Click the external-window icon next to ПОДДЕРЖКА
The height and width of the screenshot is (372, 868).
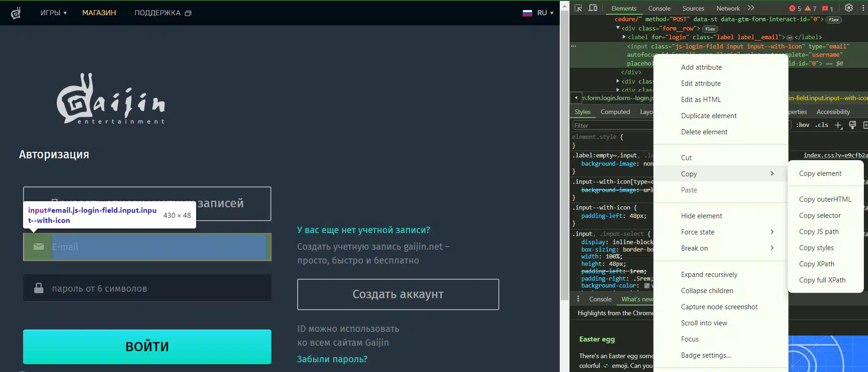pyautogui.click(x=188, y=13)
